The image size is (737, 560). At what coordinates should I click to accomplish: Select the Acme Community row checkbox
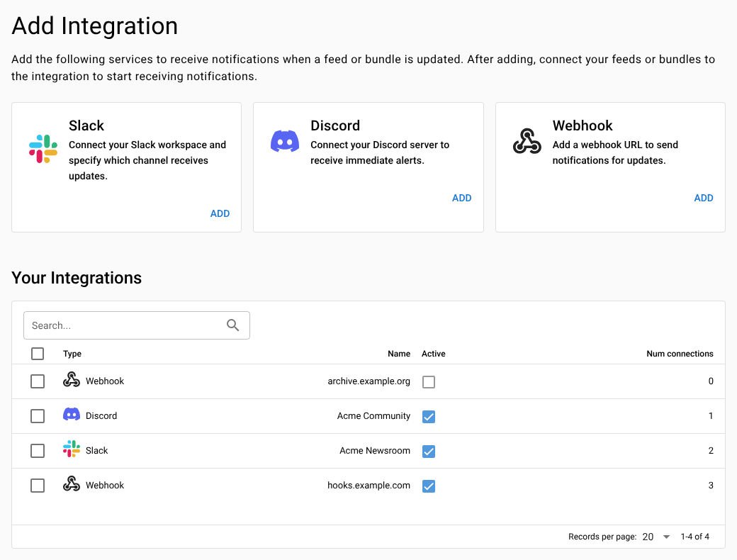coord(38,416)
